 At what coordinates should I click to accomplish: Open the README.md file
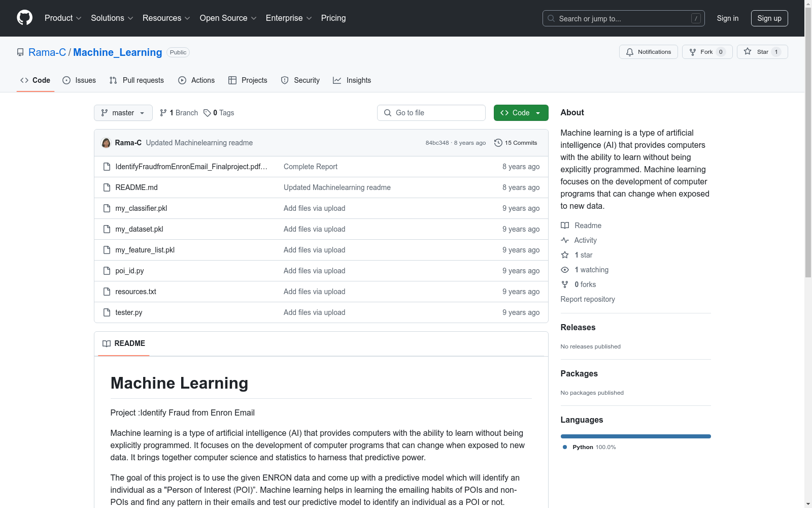coord(137,187)
